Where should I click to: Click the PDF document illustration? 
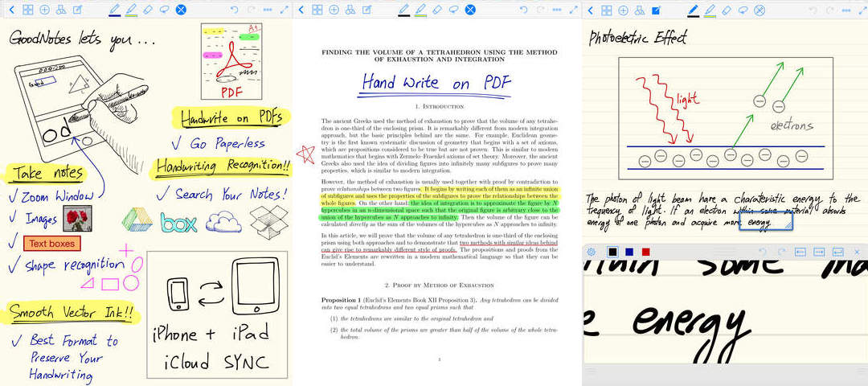(x=231, y=61)
